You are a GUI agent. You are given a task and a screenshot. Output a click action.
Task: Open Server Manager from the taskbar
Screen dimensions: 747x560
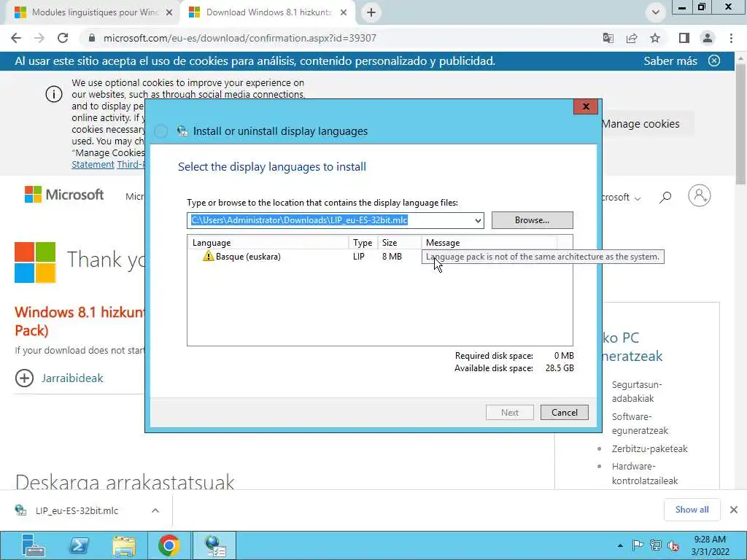point(34,545)
